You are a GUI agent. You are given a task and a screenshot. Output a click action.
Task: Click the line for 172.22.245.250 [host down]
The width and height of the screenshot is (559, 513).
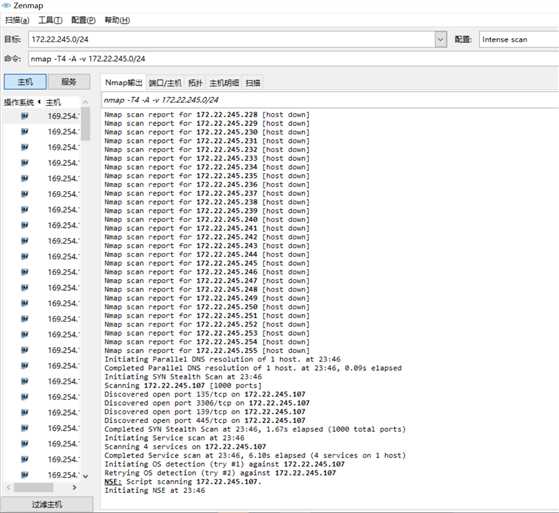click(207, 307)
